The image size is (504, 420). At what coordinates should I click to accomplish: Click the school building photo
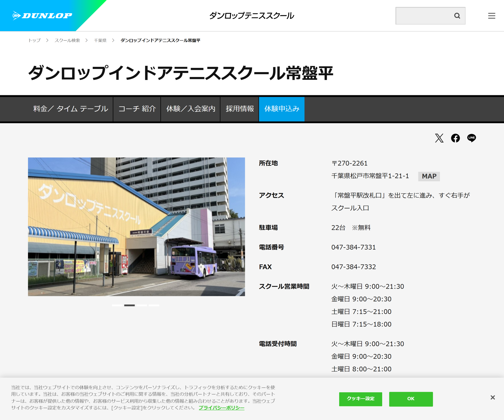pyautogui.click(x=136, y=227)
